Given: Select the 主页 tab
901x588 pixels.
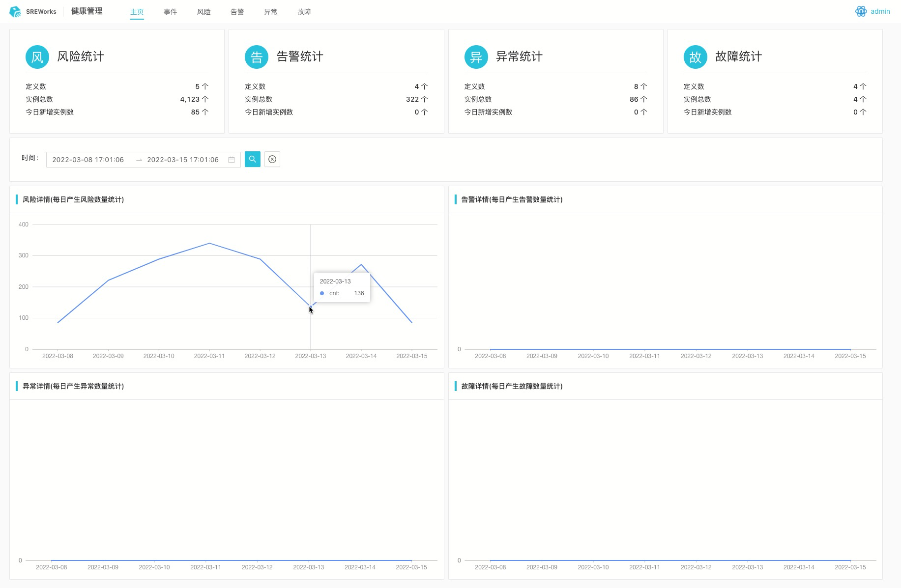Looking at the screenshot, I should tap(137, 12).
